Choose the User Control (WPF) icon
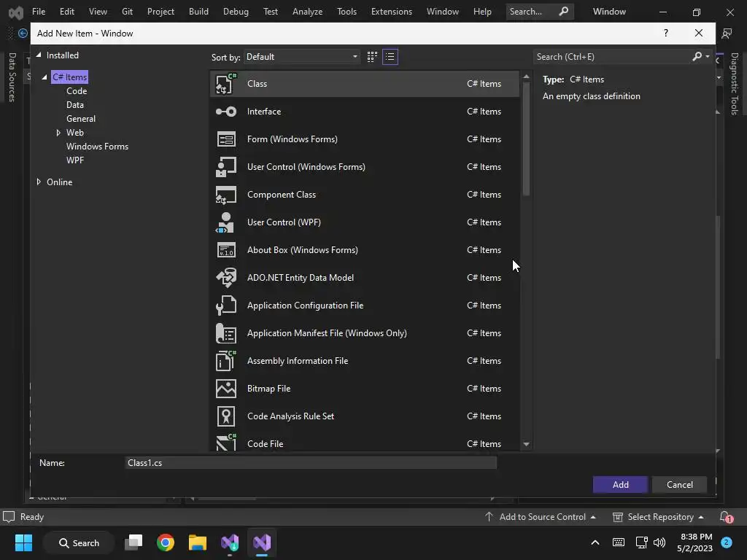Image resolution: width=747 pixels, height=560 pixels. (x=225, y=222)
